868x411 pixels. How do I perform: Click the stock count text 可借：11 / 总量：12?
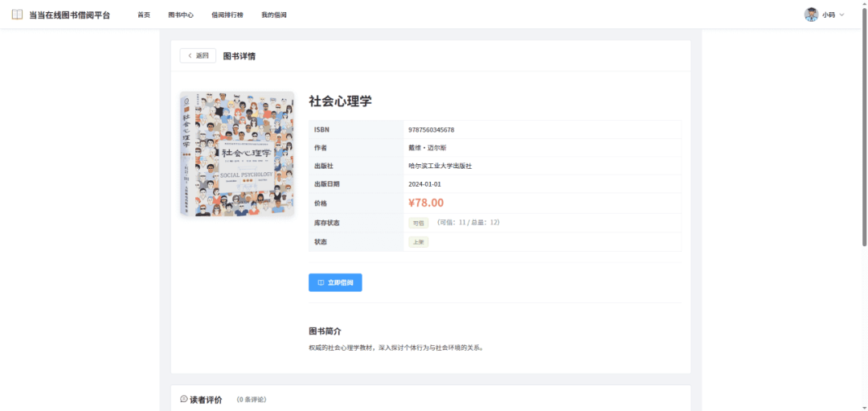click(469, 223)
